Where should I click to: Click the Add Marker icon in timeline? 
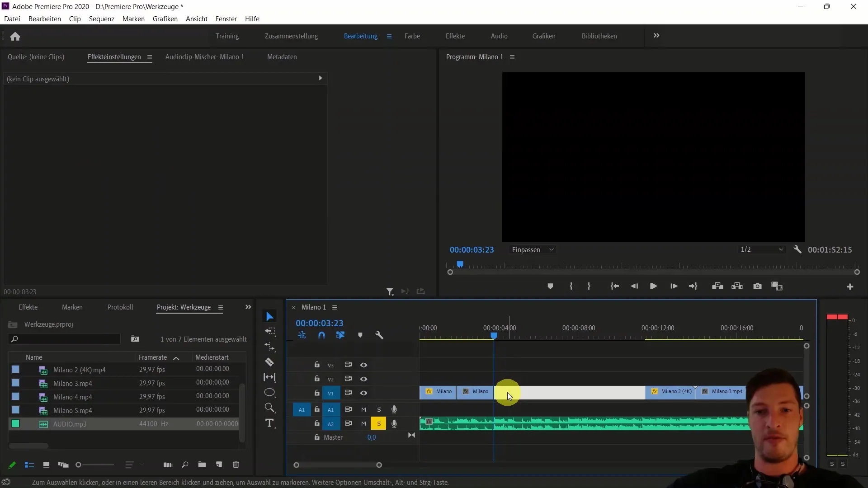click(x=360, y=335)
